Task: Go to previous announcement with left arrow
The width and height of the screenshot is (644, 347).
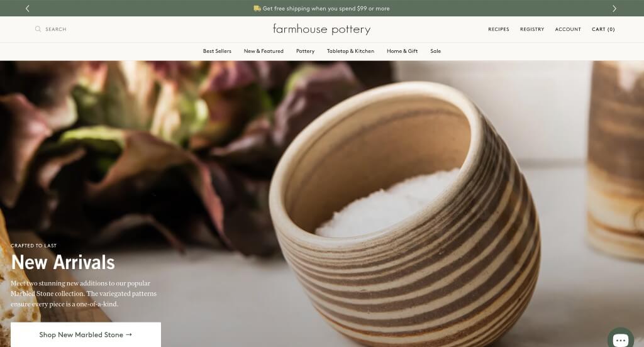Action: coord(28,8)
